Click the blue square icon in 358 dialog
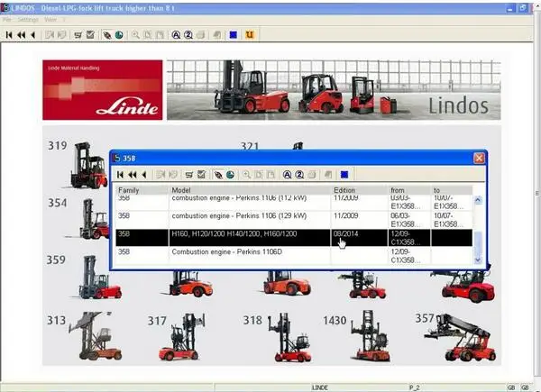This screenshot has height=392, width=541. click(x=344, y=175)
